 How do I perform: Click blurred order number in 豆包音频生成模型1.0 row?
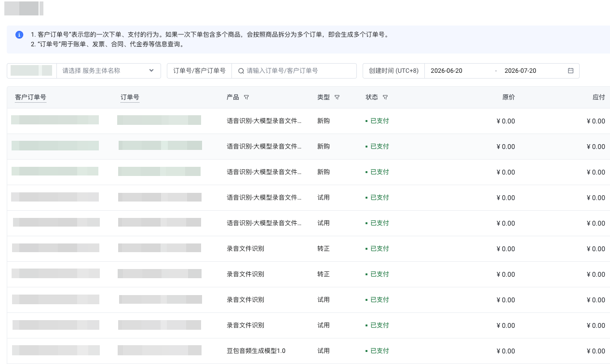160,351
